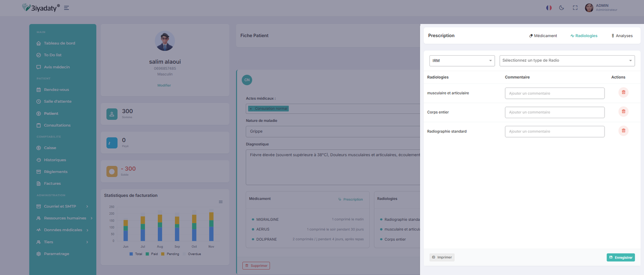The width and height of the screenshot is (644, 275).
Task: Delete the musculaire et articulaire radiology row
Action: pyautogui.click(x=623, y=93)
